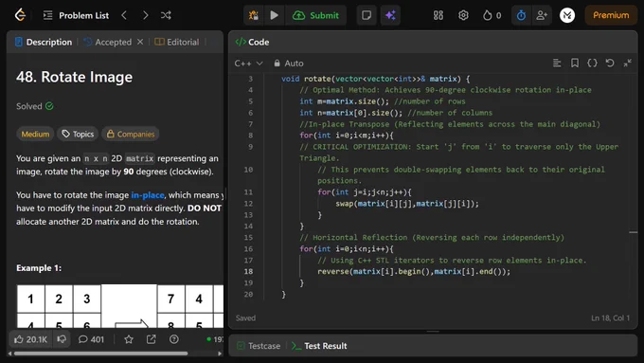Open the layout grid icon
This screenshot has height=363, width=644.
point(438,15)
